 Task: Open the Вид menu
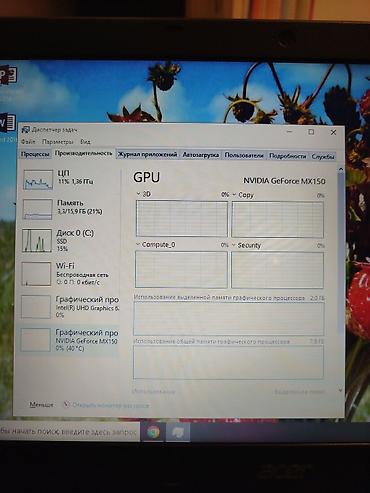(x=85, y=142)
